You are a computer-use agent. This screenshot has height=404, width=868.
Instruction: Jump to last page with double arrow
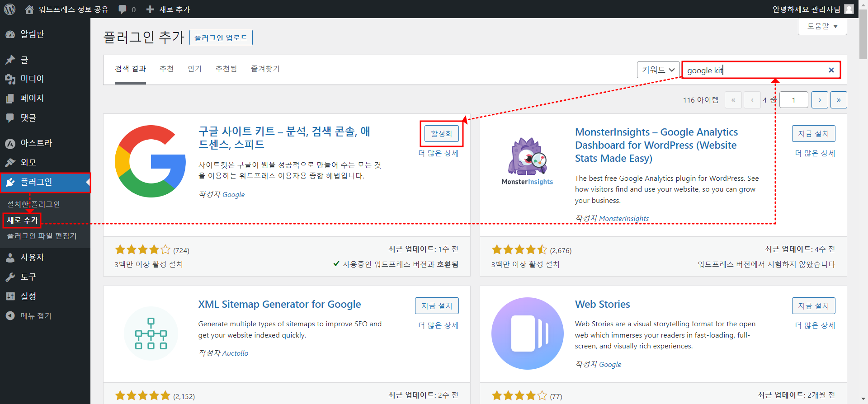(x=839, y=100)
